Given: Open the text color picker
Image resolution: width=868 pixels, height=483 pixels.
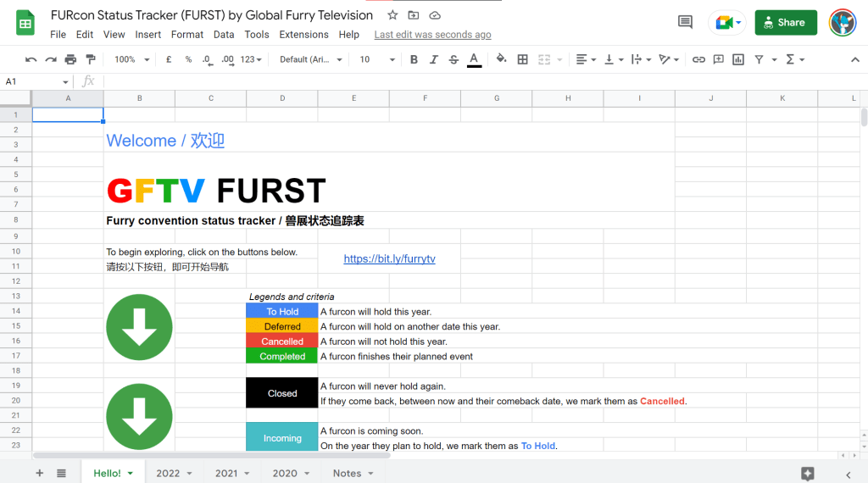Looking at the screenshot, I should coord(475,59).
